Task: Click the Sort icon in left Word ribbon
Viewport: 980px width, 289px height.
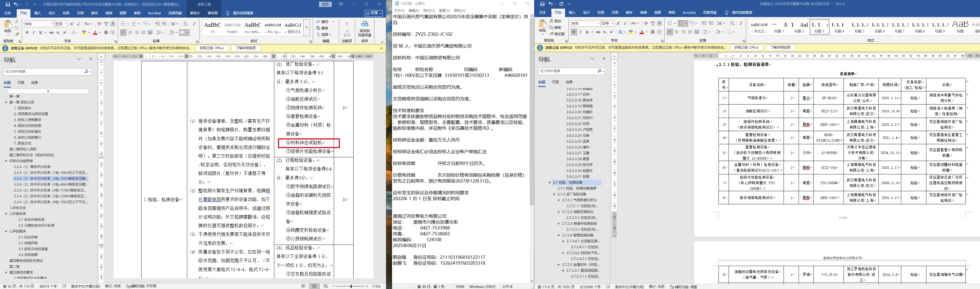Action: (x=185, y=24)
